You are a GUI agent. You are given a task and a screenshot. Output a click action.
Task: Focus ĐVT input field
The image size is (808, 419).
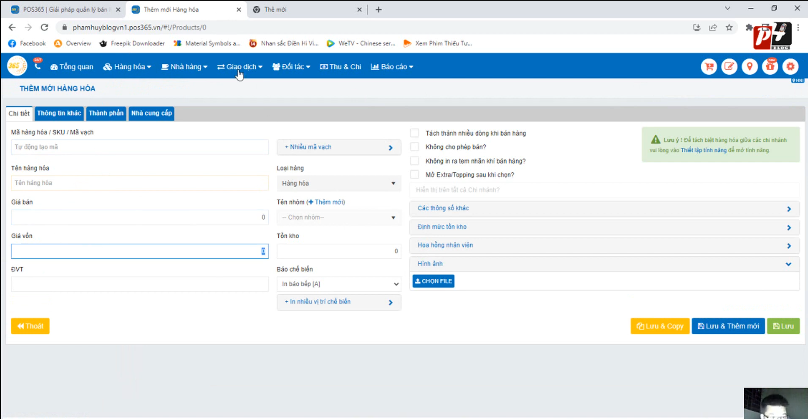coord(140,283)
